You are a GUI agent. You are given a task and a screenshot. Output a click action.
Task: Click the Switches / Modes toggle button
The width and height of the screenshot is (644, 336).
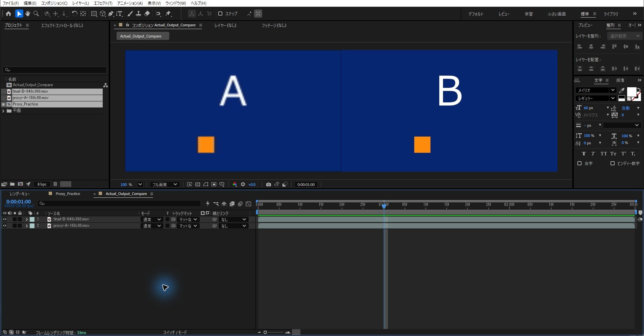click(175, 333)
